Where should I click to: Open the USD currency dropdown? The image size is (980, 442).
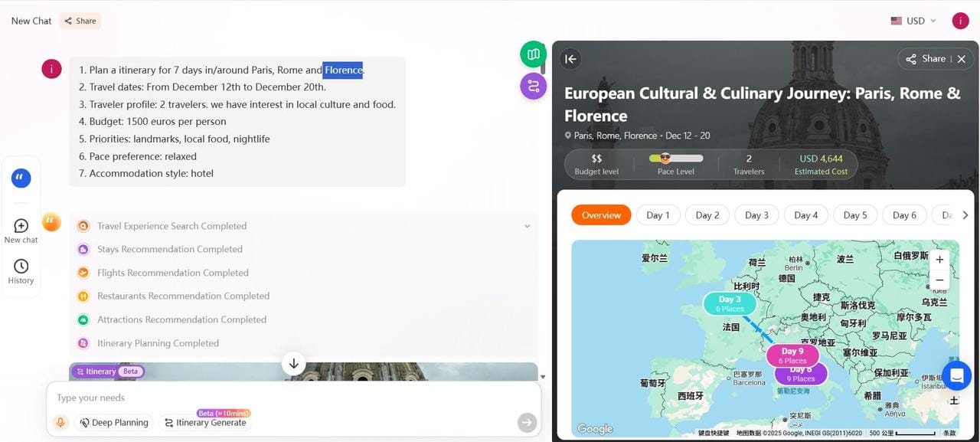pos(913,21)
